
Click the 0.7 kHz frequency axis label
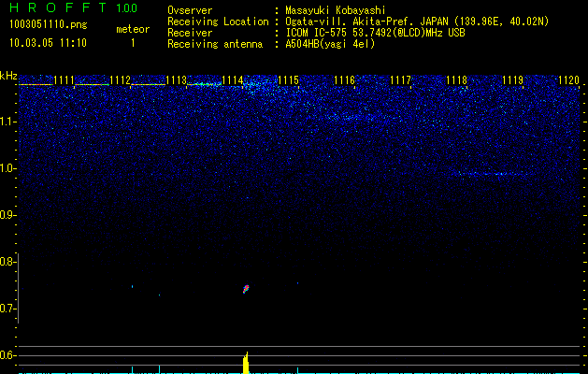pyautogui.click(x=7, y=309)
